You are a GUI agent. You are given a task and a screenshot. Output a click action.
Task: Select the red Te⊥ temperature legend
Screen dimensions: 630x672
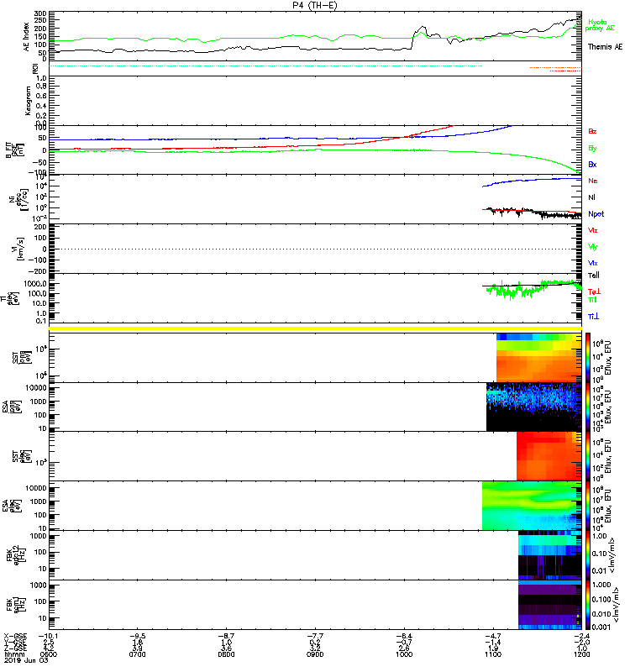tap(594, 291)
